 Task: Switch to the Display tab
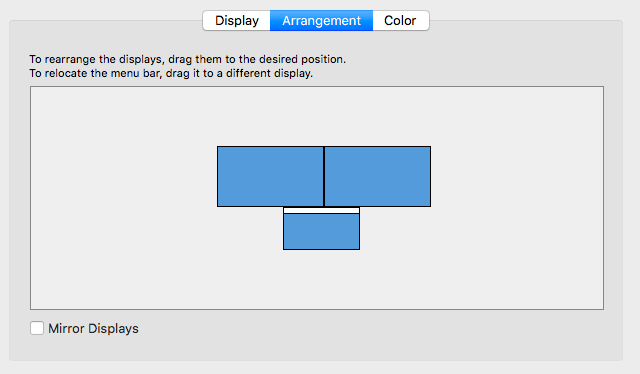tap(237, 20)
